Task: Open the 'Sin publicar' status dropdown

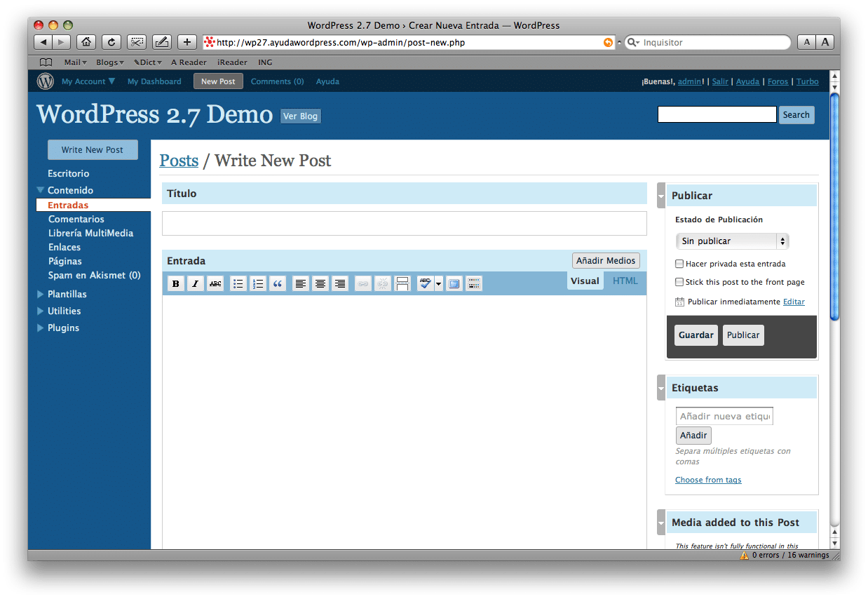Action: click(732, 241)
